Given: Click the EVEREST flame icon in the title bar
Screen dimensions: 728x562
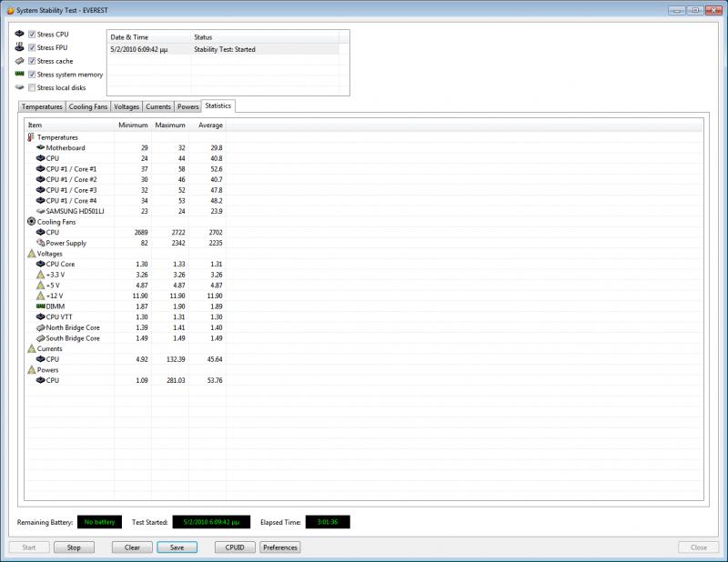Looking at the screenshot, I should [10, 10].
